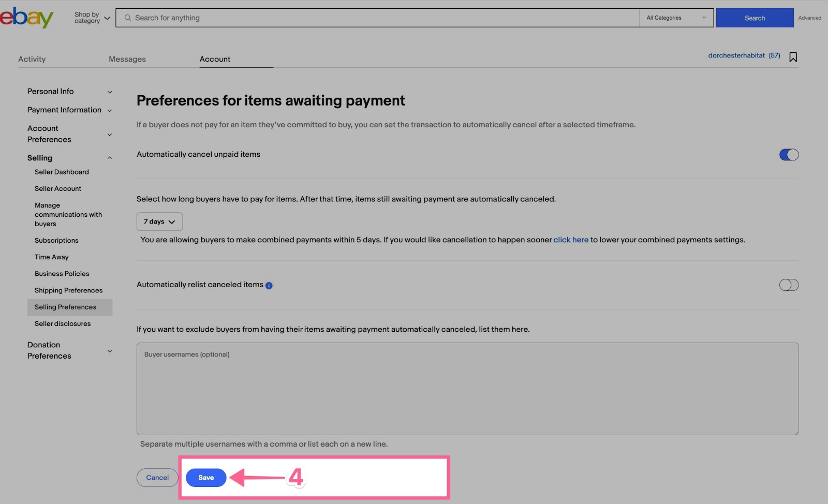Click the eBay logo
Screen dimensions: 828x504
(27, 18)
